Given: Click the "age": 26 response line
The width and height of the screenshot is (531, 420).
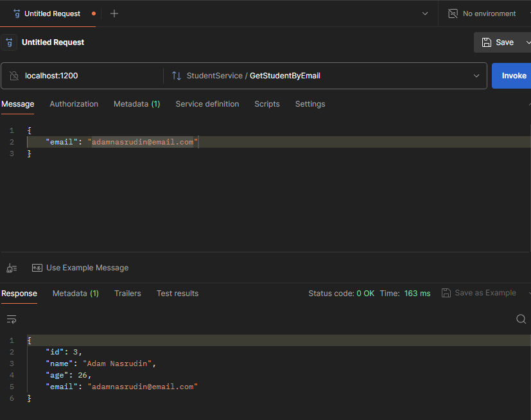Looking at the screenshot, I should click(69, 375).
